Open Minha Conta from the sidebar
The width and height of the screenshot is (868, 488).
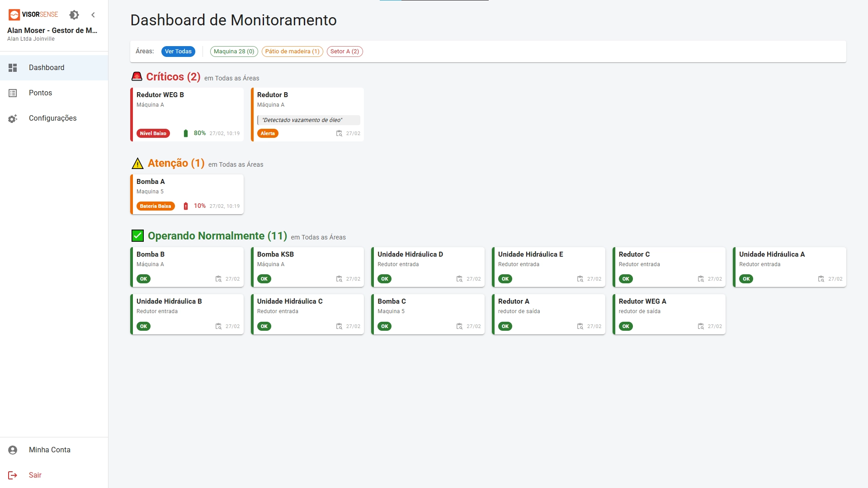point(49,450)
